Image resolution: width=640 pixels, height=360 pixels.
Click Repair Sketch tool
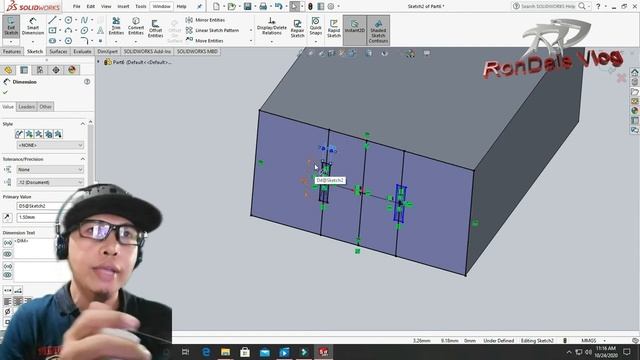click(x=297, y=29)
